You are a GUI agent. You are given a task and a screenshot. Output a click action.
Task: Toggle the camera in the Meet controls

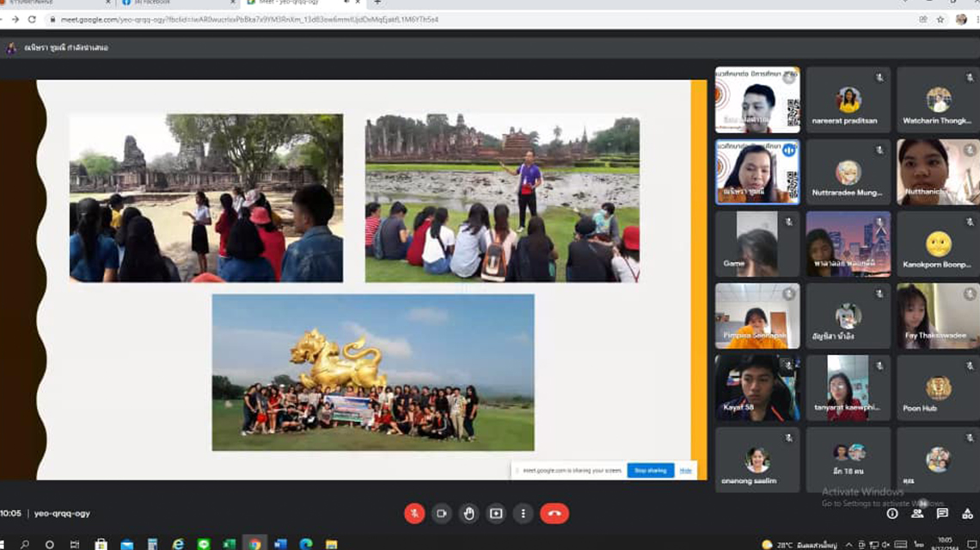[441, 513]
